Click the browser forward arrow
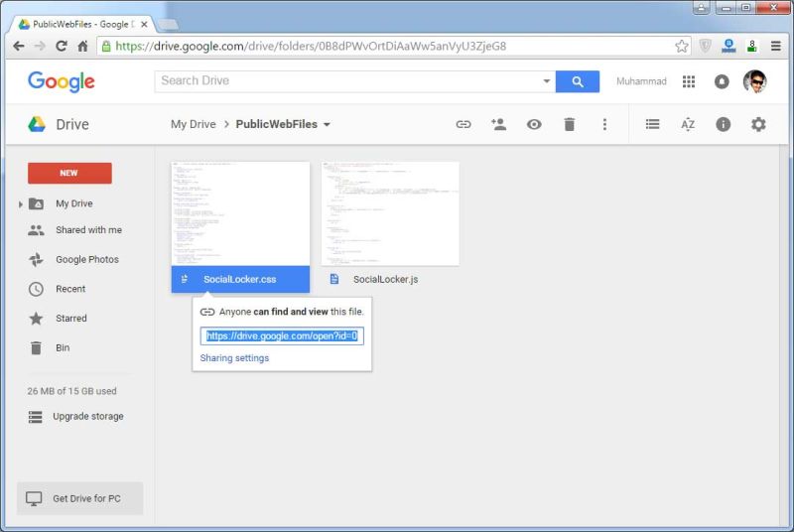The image size is (794, 532). [x=40, y=46]
